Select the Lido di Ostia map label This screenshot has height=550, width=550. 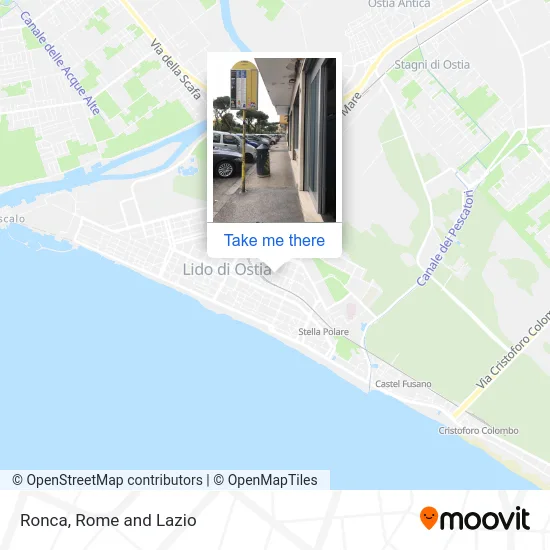tap(227, 269)
